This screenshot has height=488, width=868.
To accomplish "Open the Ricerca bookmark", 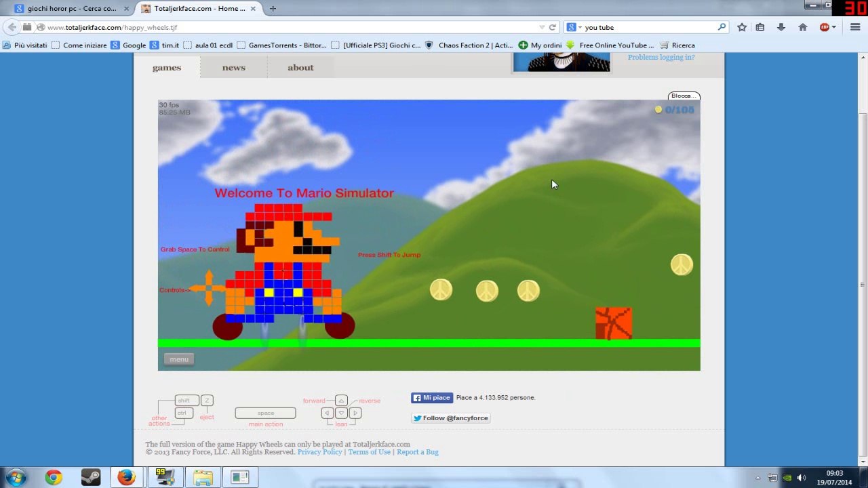I will [677, 45].
